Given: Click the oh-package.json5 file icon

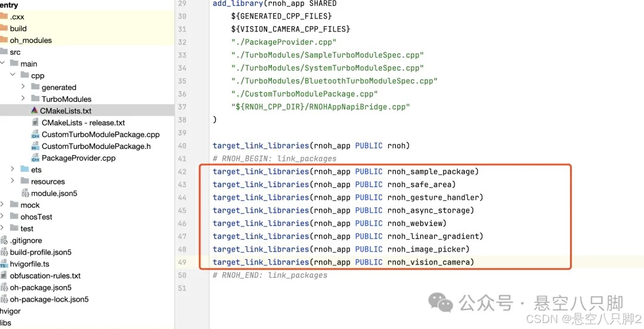Looking at the screenshot, I should pos(4,287).
